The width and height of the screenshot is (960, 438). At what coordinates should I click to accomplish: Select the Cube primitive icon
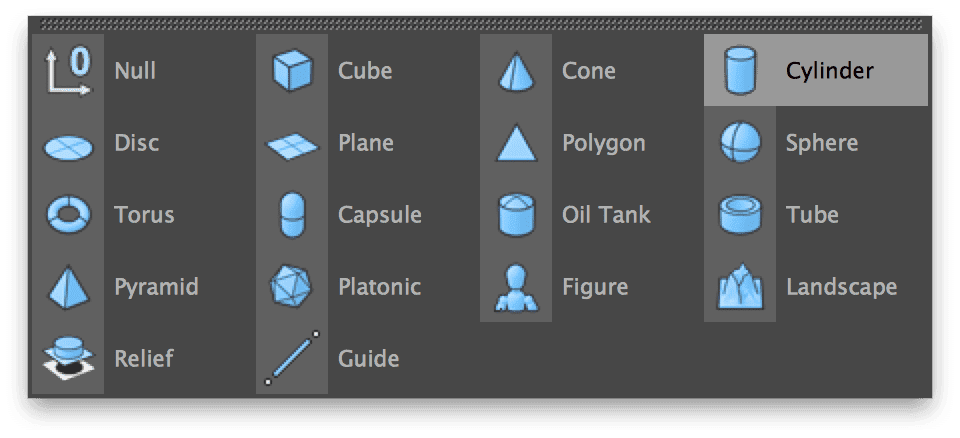[292, 71]
